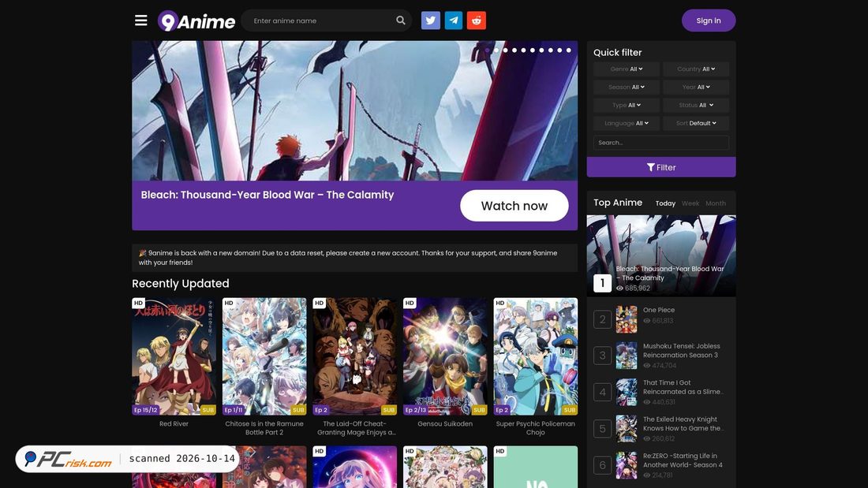Expand the Season filter dropdown

click(627, 87)
